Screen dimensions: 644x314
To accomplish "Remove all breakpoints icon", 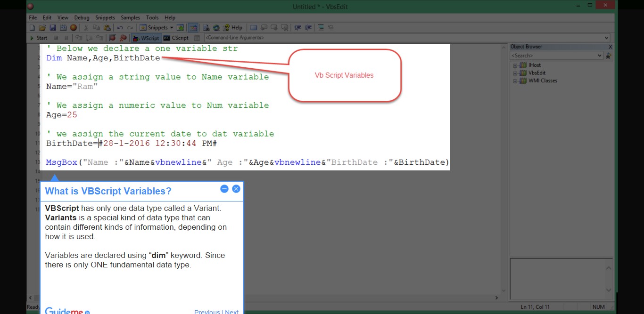I will point(123,38).
